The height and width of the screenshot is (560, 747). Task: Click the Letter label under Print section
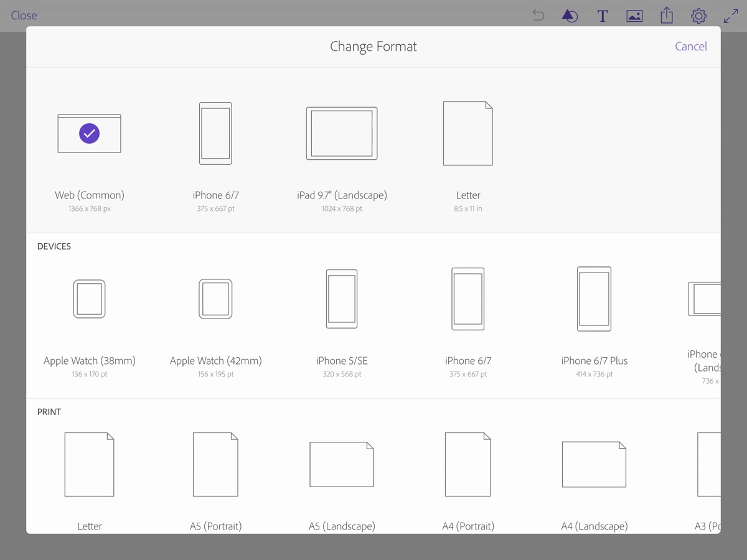(x=90, y=526)
